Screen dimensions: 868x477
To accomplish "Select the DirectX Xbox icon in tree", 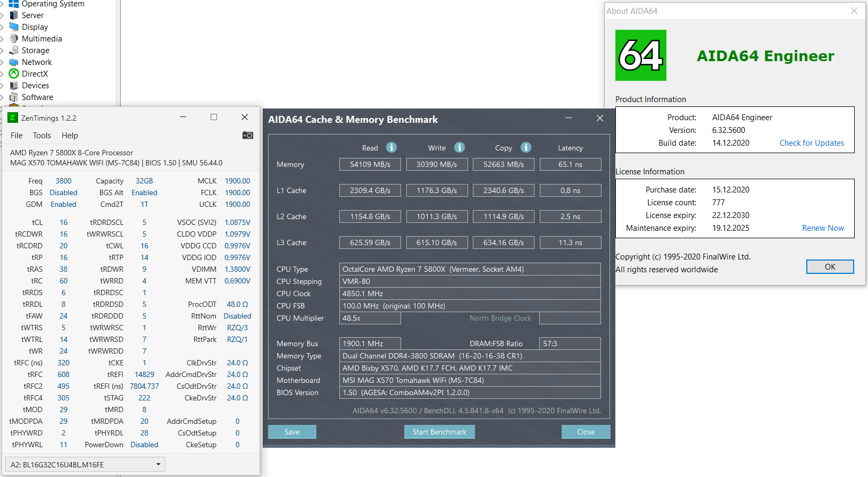I will tap(14, 73).
